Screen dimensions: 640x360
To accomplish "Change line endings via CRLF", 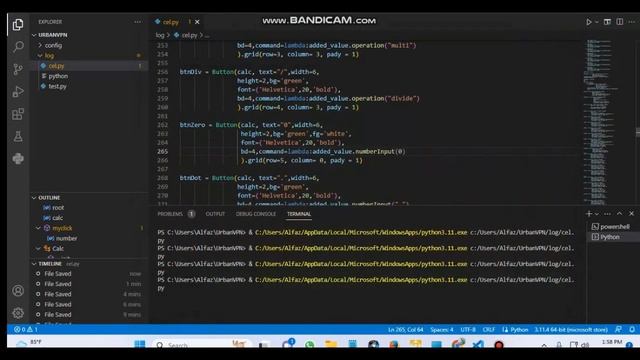I will [489, 329].
